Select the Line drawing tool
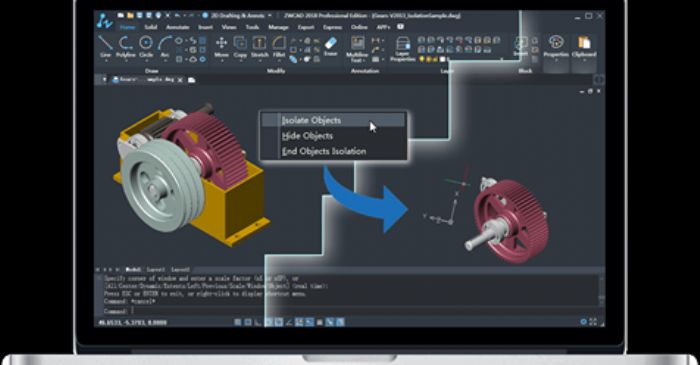Image resolution: width=700 pixels, height=365 pixels. tap(105, 46)
